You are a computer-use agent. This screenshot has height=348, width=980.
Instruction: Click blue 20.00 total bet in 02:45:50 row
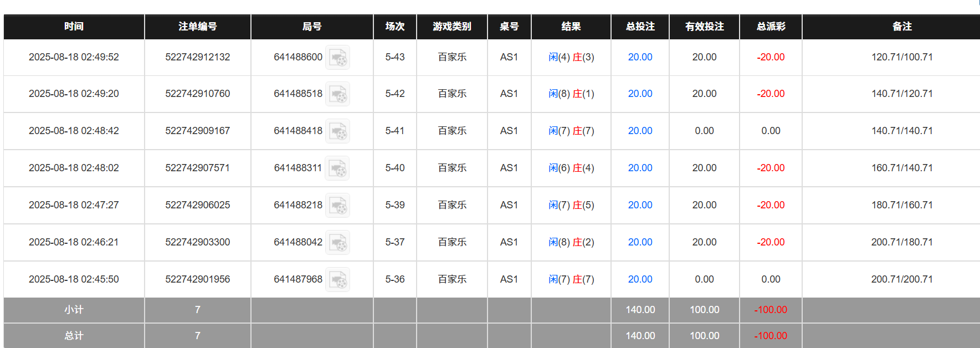(x=640, y=279)
